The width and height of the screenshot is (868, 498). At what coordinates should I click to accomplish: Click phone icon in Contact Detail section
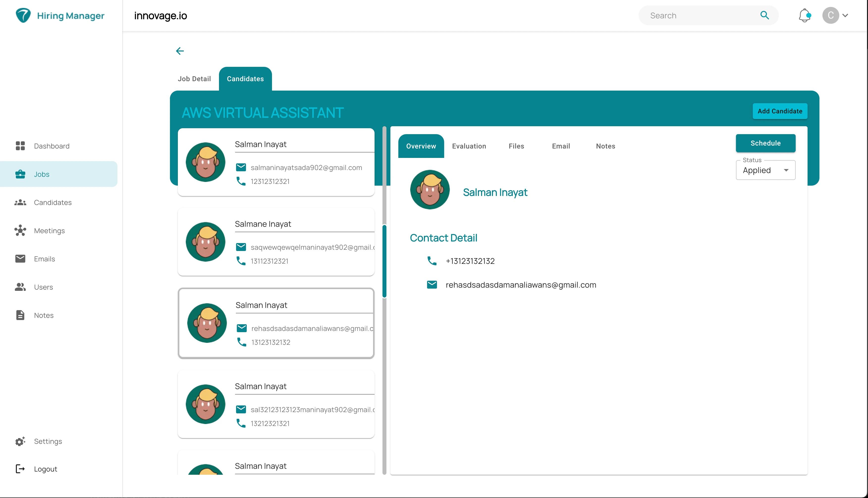(x=432, y=261)
